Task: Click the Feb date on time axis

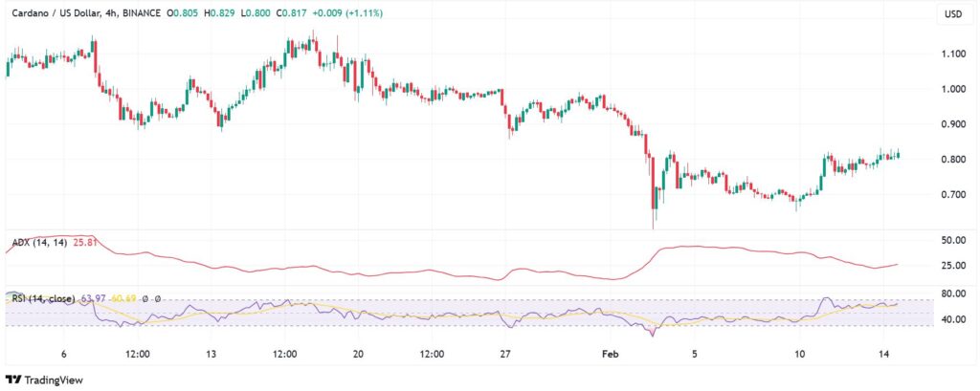Action: pos(611,354)
